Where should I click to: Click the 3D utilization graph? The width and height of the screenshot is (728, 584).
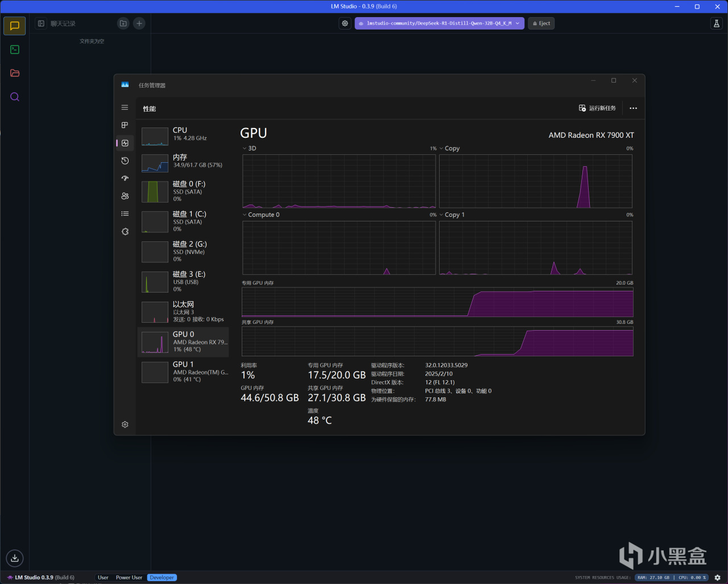coord(339,182)
